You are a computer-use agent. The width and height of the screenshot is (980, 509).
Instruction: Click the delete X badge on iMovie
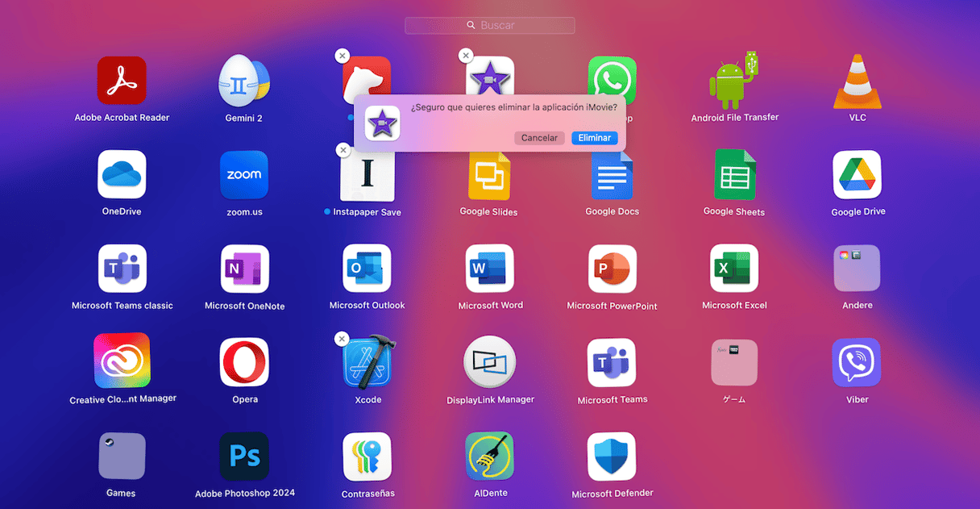pyautogui.click(x=465, y=56)
